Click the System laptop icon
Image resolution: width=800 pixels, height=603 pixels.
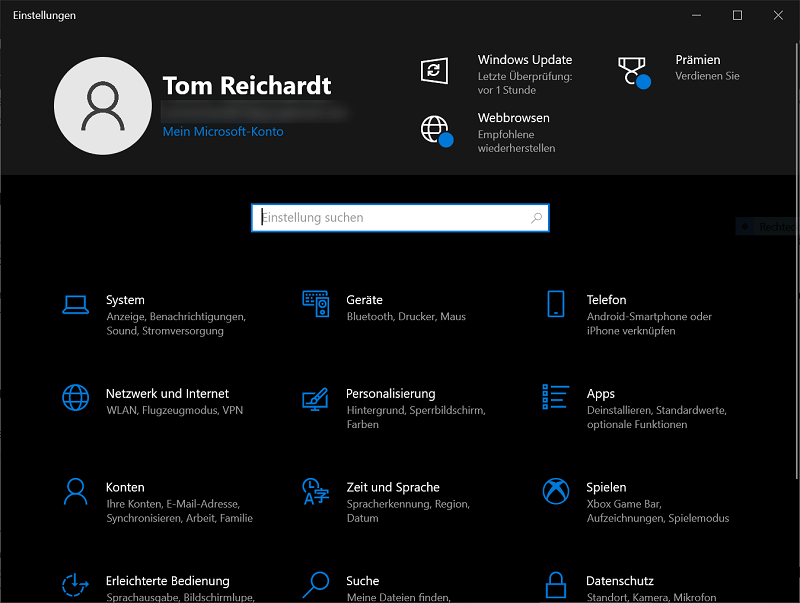click(76, 305)
